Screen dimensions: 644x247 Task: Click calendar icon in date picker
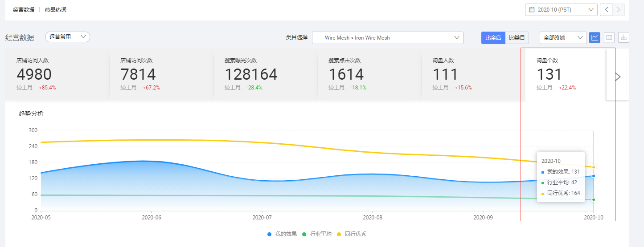coord(531,10)
